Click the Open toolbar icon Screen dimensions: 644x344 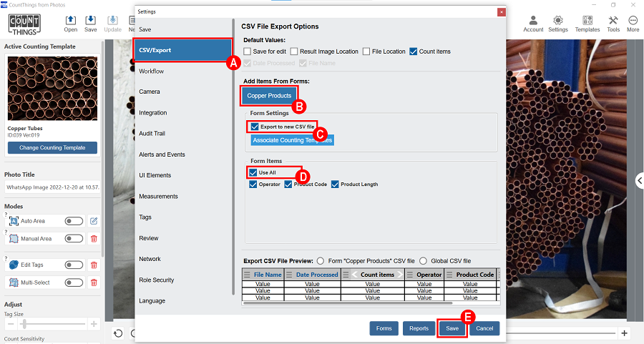tap(71, 24)
